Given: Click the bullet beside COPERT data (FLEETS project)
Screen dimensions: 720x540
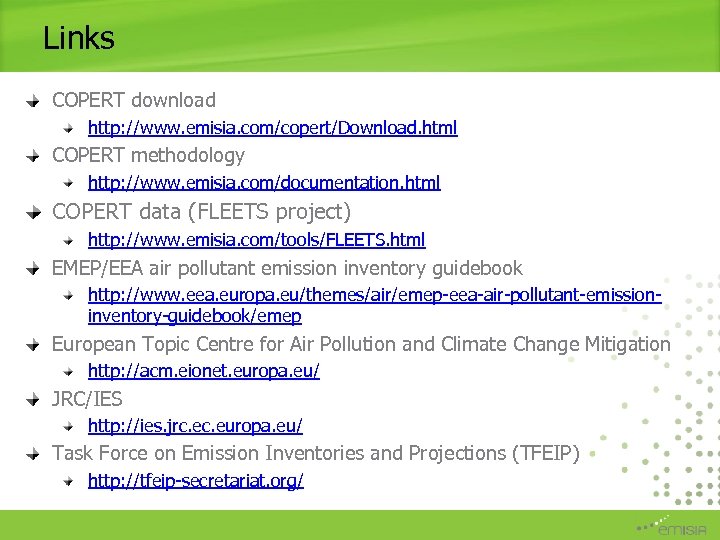Looking at the screenshot, I should tap(33, 212).
